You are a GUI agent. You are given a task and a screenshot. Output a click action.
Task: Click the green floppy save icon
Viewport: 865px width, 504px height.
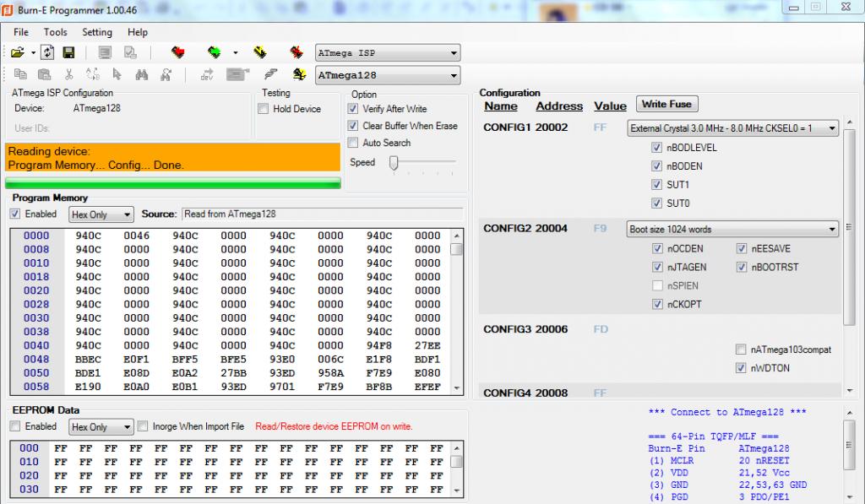(x=68, y=53)
